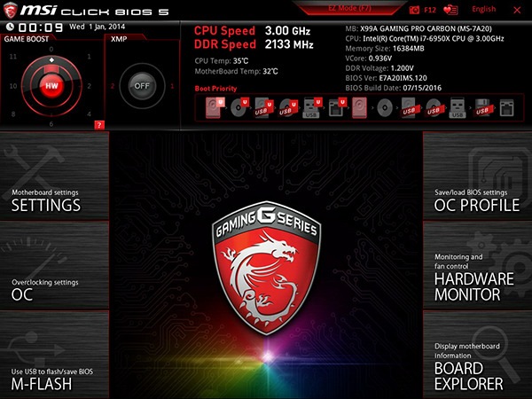532x399 pixels.
Task: Select UEFI USB CD/DVD boot device
Action: [288, 107]
